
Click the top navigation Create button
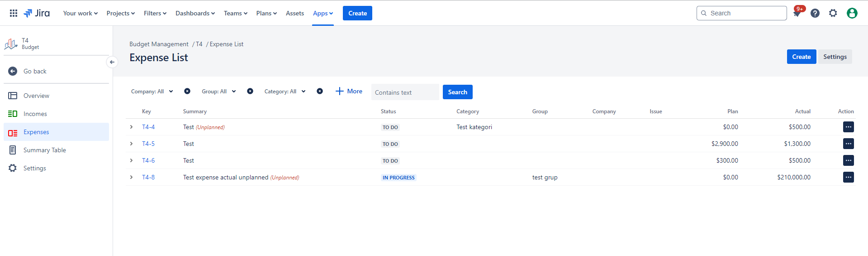coord(357,13)
